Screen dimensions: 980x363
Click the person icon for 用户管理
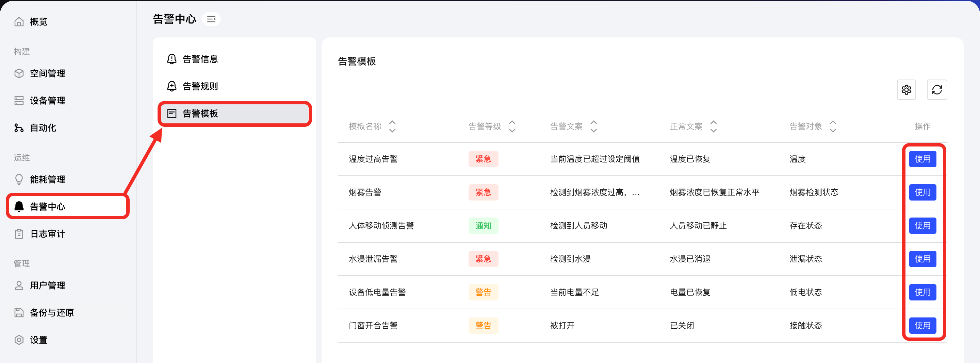tap(19, 286)
